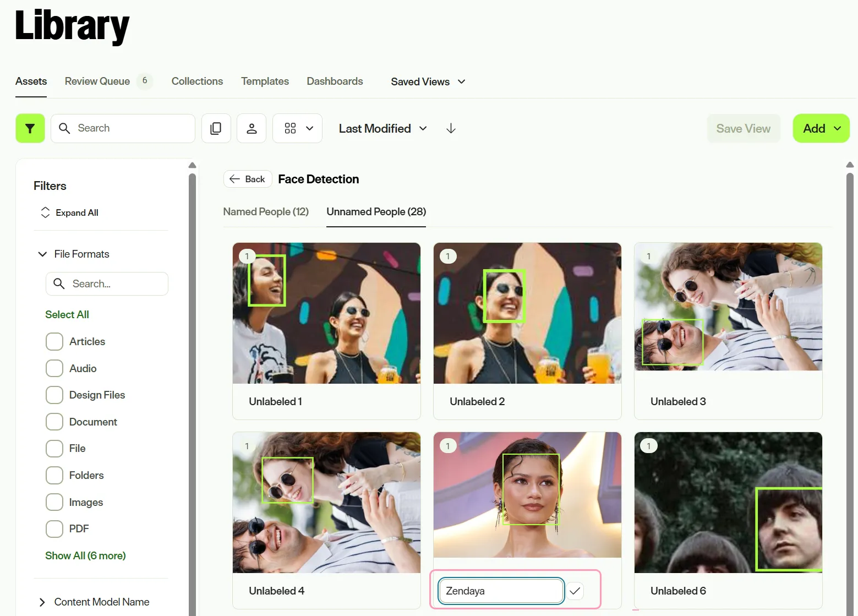Image resolution: width=858 pixels, height=616 pixels.
Task: Check the Folders filter checkbox
Action: (x=54, y=475)
